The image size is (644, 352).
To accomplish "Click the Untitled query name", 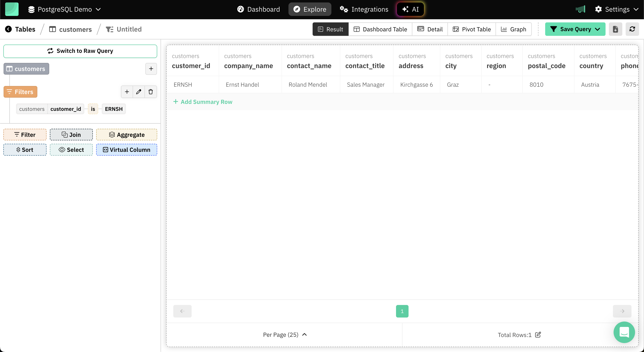I will [129, 29].
